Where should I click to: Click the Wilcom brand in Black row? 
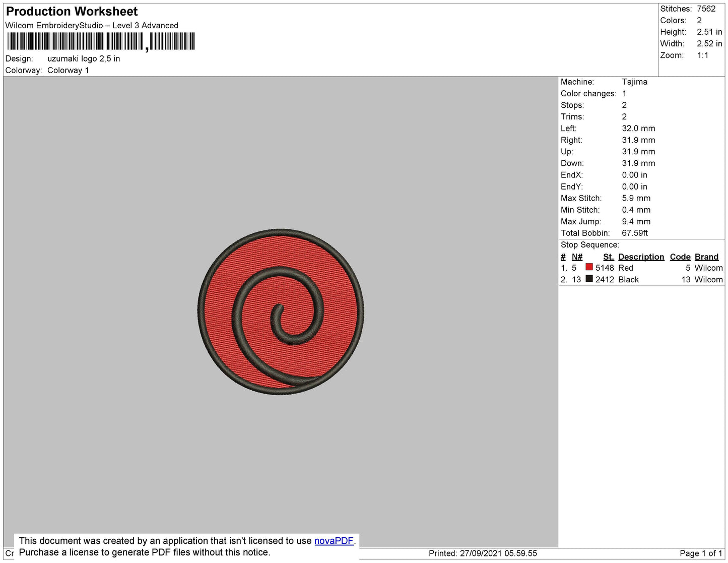[x=708, y=279]
